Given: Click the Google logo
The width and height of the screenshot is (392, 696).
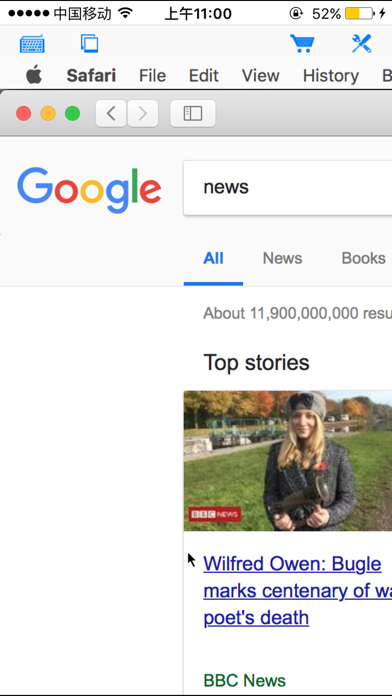Looking at the screenshot, I should [x=89, y=190].
